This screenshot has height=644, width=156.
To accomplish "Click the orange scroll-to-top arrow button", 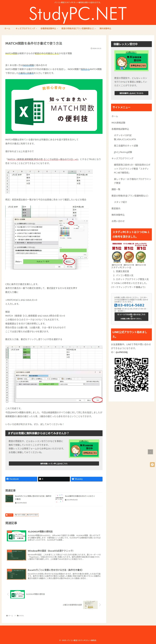I will point(152,464).
